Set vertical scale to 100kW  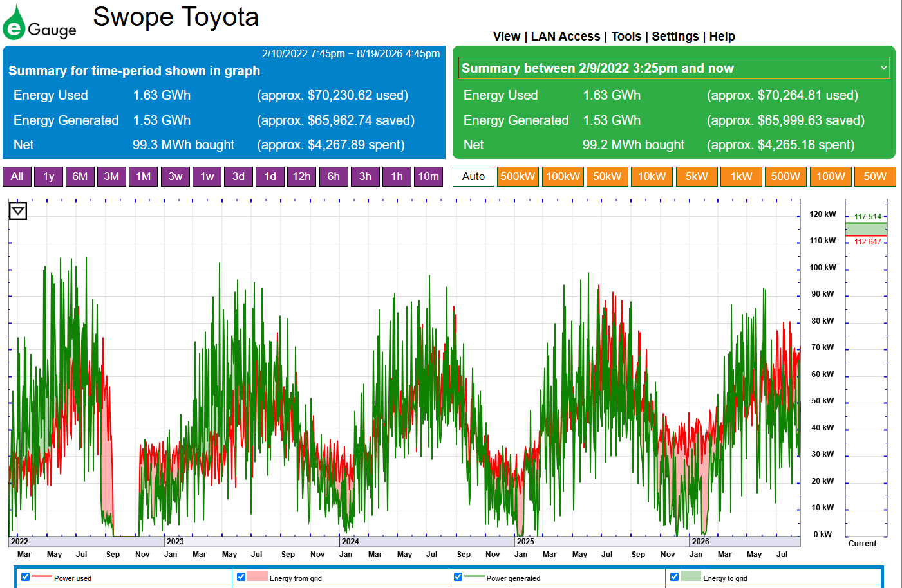[x=563, y=176]
